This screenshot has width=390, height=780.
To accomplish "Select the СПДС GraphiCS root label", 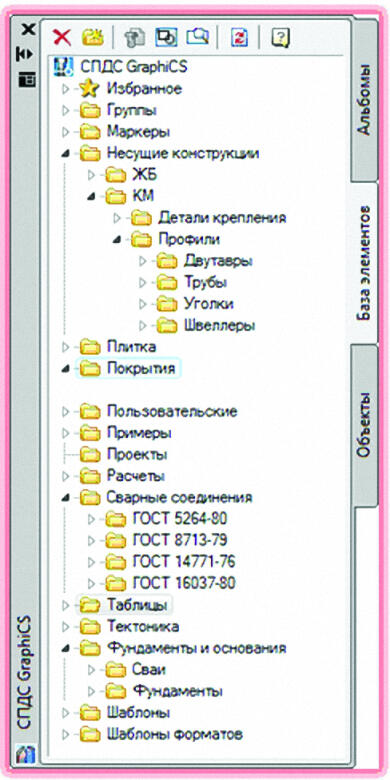I will (134, 67).
